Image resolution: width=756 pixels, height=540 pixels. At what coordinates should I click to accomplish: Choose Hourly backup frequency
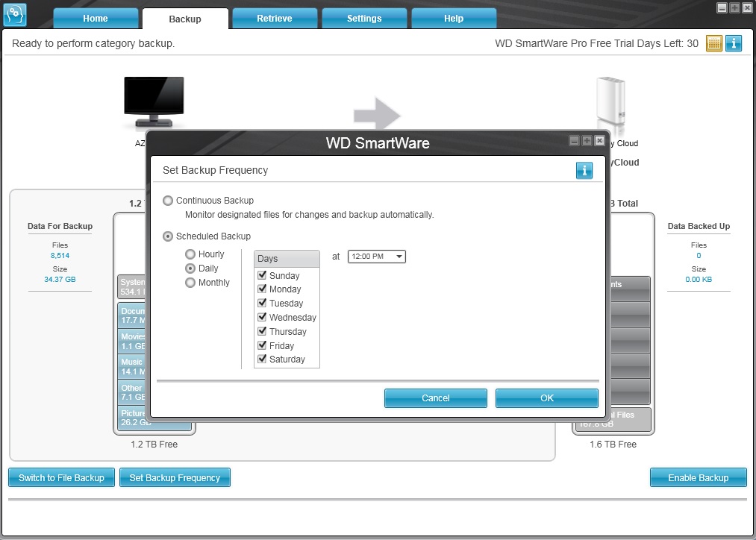190,254
